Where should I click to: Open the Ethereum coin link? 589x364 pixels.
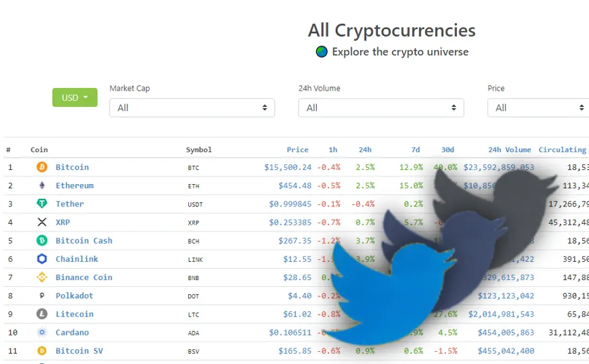[x=74, y=185]
